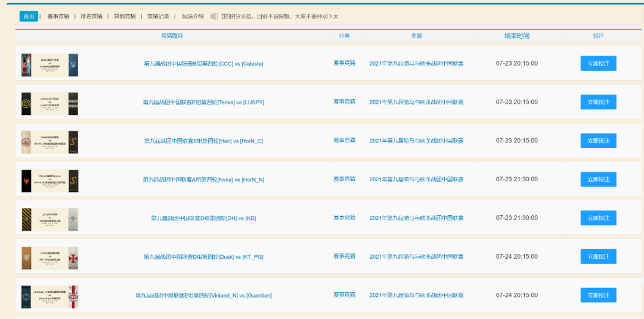The width and height of the screenshot is (644, 319).
Task: Open source link in Tenka vs LUSPY row
Action: [x=416, y=102]
